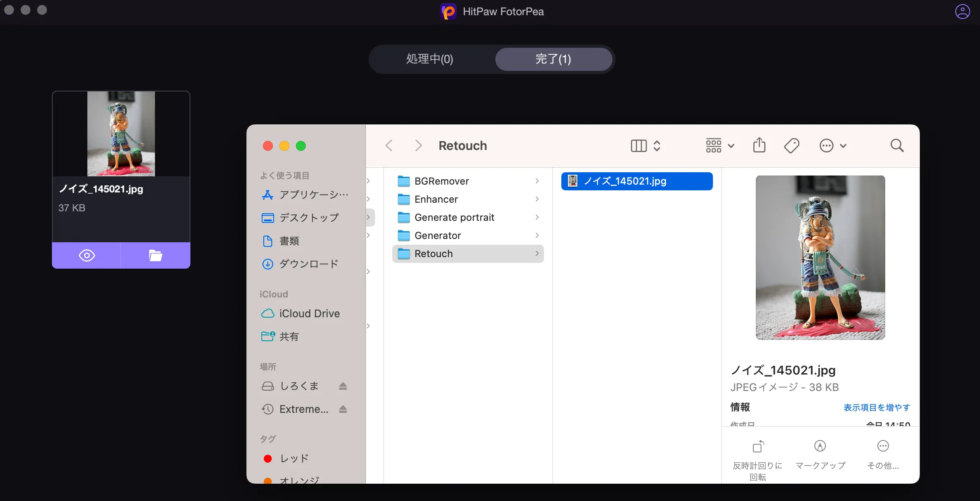Open the Finder tag editor
This screenshot has height=501, width=980.
click(791, 145)
